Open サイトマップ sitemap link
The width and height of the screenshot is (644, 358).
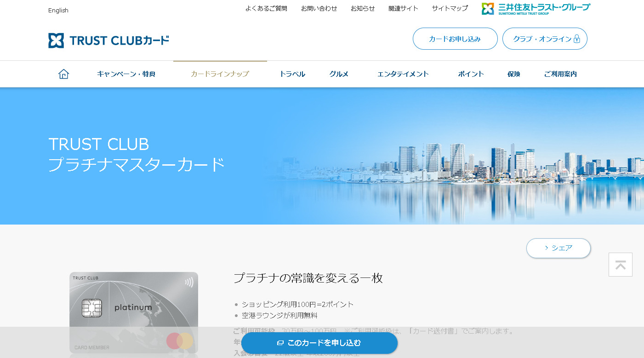click(x=450, y=8)
